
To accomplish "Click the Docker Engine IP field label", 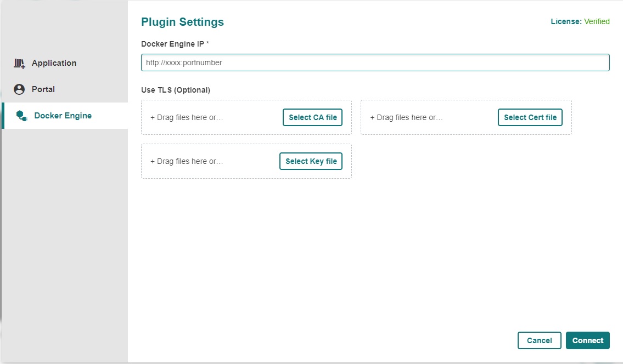I will [x=175, y=44].
